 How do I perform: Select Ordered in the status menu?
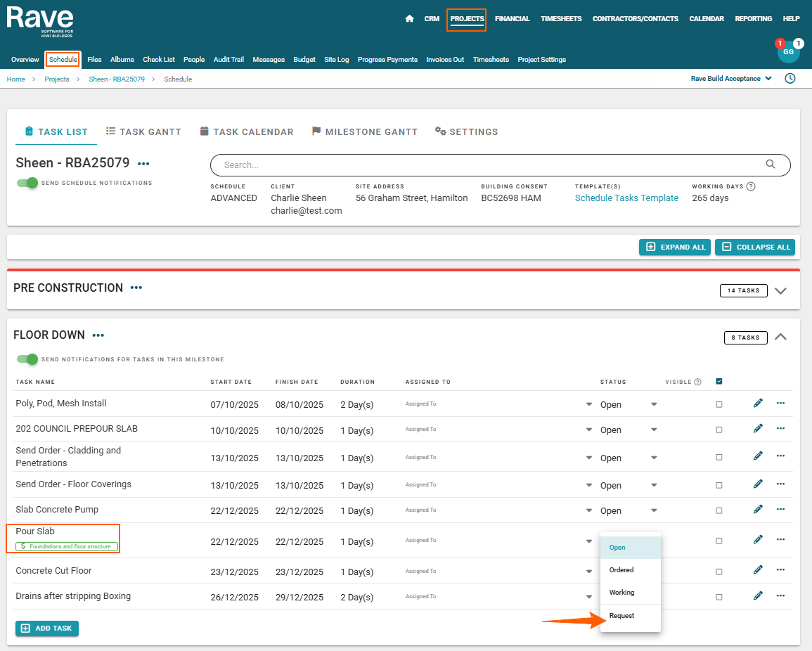point(630,569)
